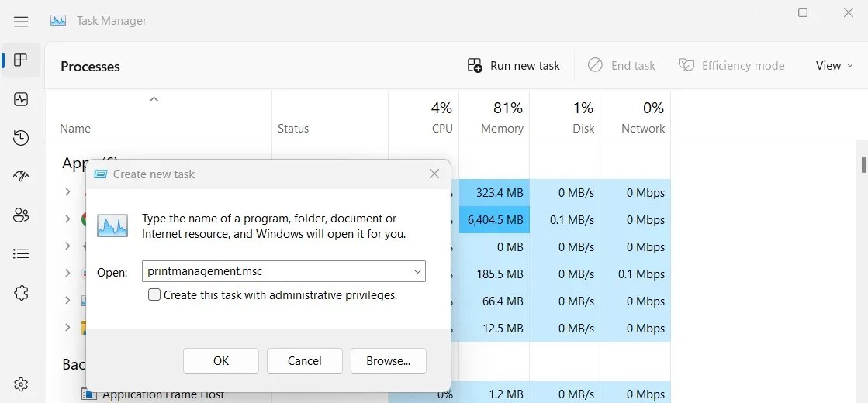Click the 185.5 MB memory cell
The width and height of the screenshot is (868, 403).
[494, 274]
